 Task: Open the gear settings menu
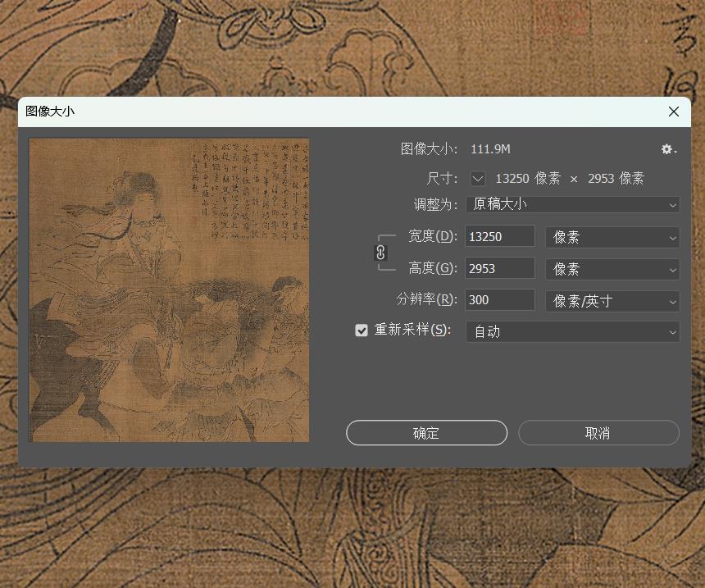click(x=669, y=149)
